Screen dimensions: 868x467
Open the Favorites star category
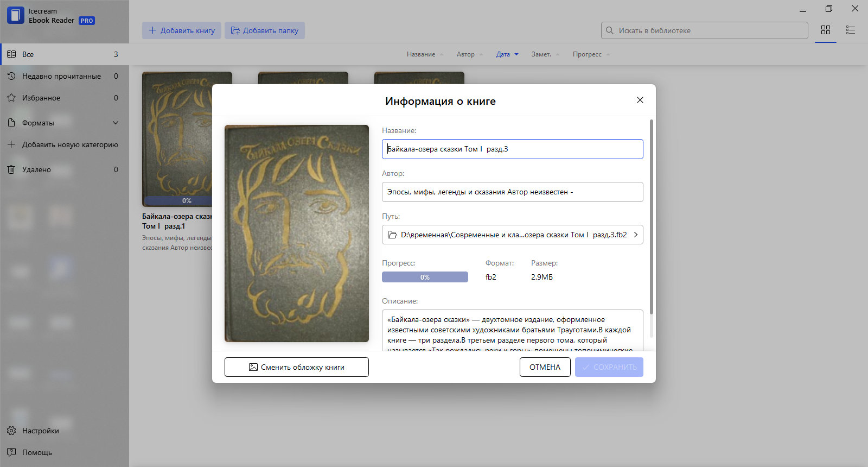[65, 98]
